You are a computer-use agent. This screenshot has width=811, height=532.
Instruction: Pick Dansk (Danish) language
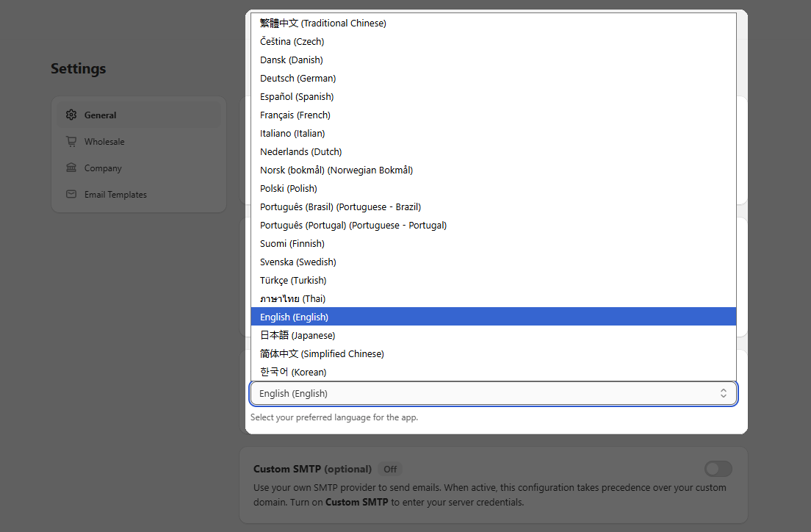(494, 60)
